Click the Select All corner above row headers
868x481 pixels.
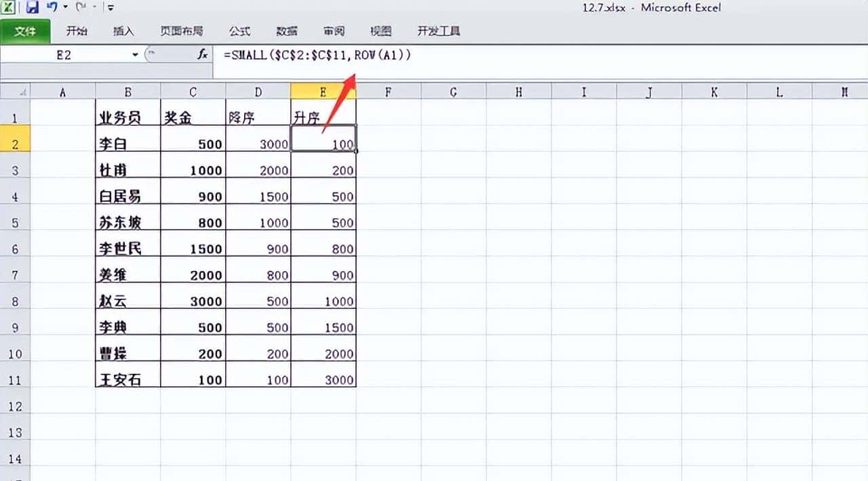(x=15, y=90)
